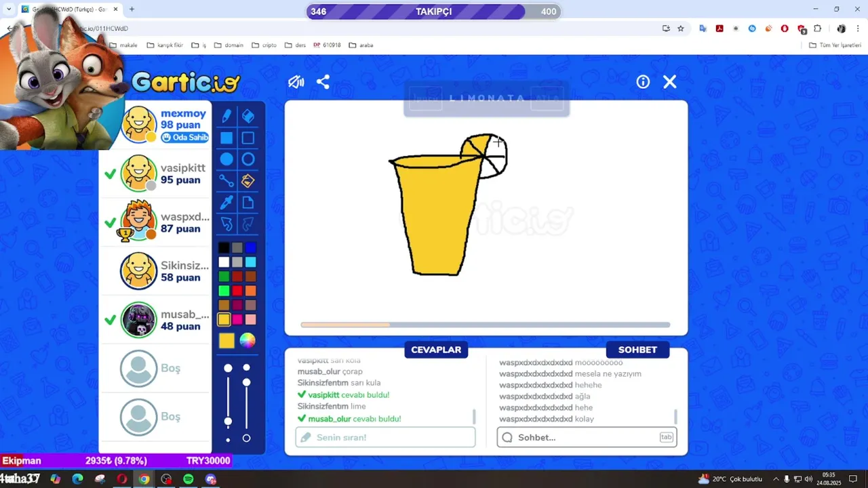
Task: Open the 'makale' bookmark folder
Action: [123, 45]
